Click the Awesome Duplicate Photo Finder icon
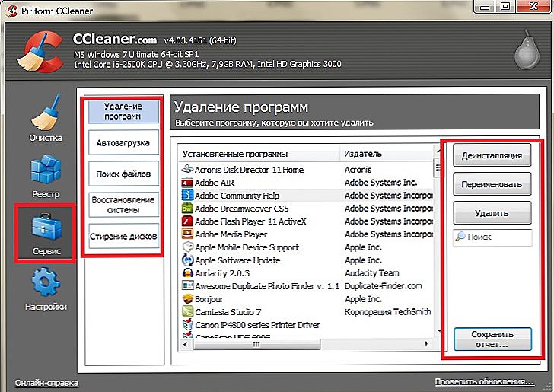Screen dimensions: 554x392 click(x=187, y=286)
